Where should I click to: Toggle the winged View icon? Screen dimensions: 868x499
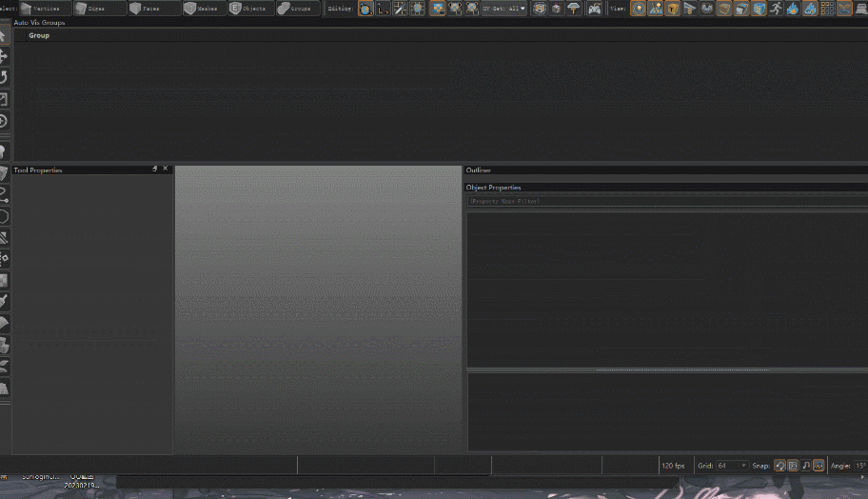pos(844,9)
